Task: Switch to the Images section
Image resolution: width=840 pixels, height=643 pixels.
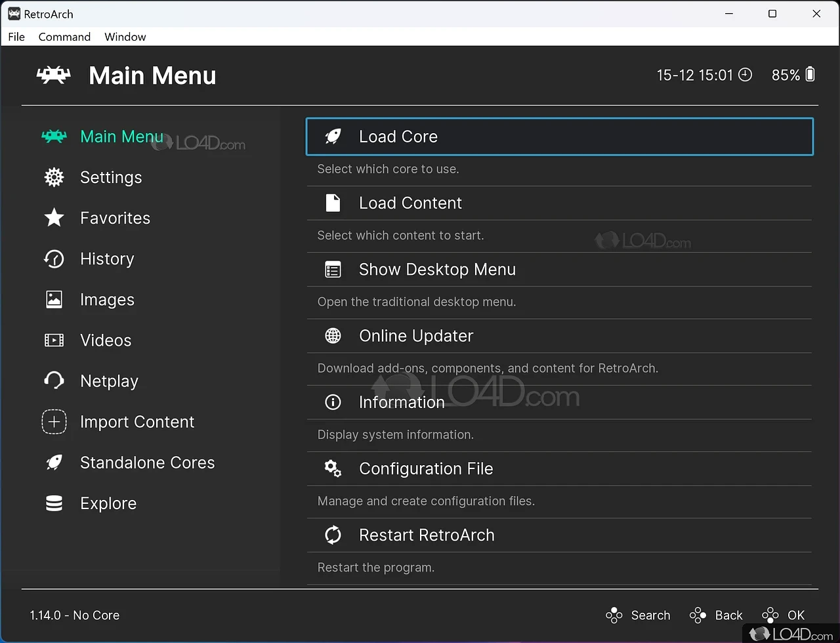Action: pos(107,299)
